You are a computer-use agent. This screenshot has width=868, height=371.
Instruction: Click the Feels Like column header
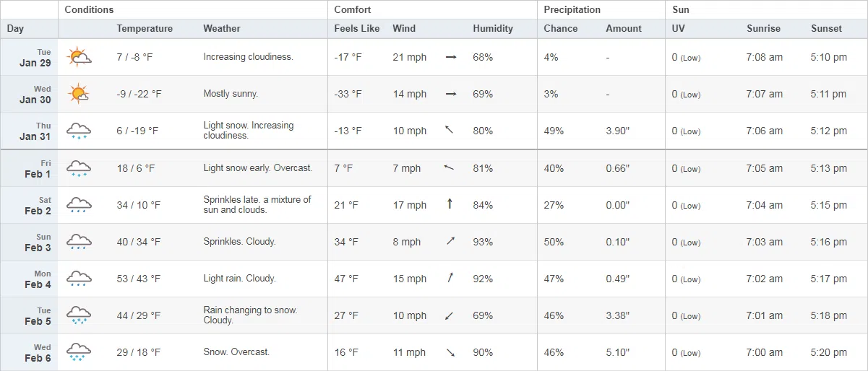[x=357, y=29]
